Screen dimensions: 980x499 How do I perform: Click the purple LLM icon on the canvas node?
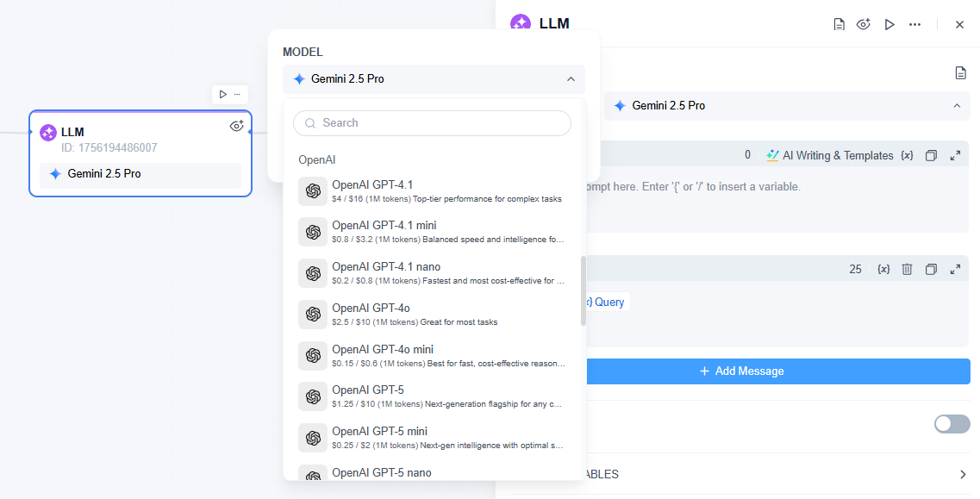point(48,133)
